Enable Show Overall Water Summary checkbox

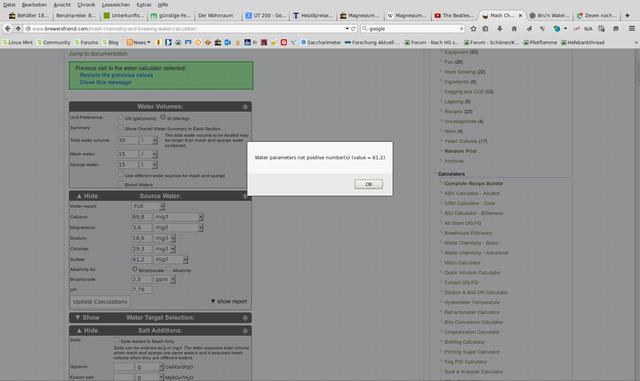click(x=120, y=127)
